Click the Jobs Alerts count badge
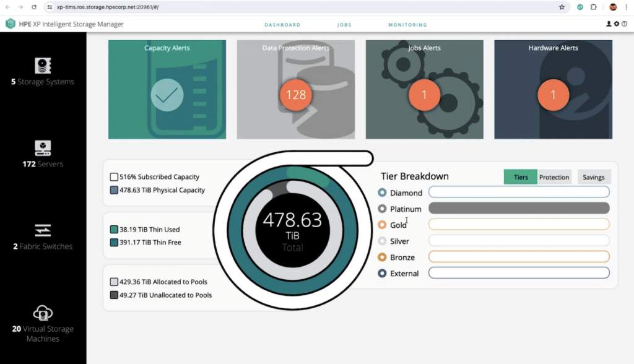This screenshot has height=364, width=634. click(x=424, y=95)
